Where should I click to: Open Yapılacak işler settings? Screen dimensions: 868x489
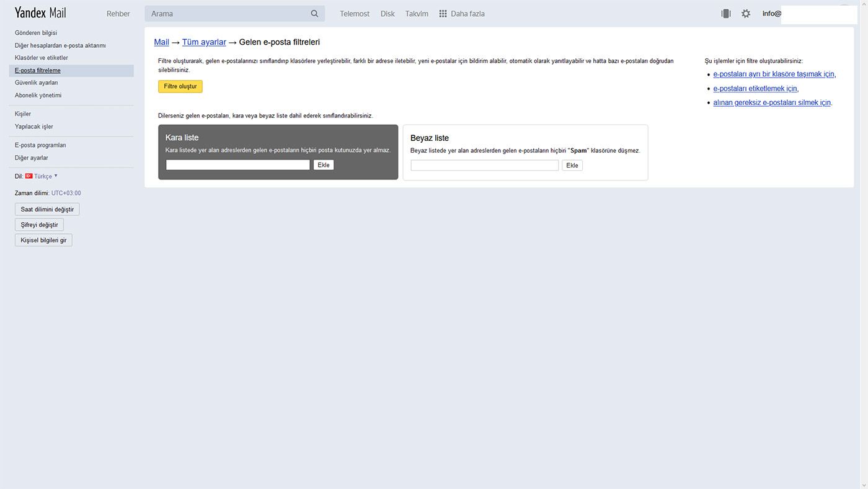pos(34,127)
